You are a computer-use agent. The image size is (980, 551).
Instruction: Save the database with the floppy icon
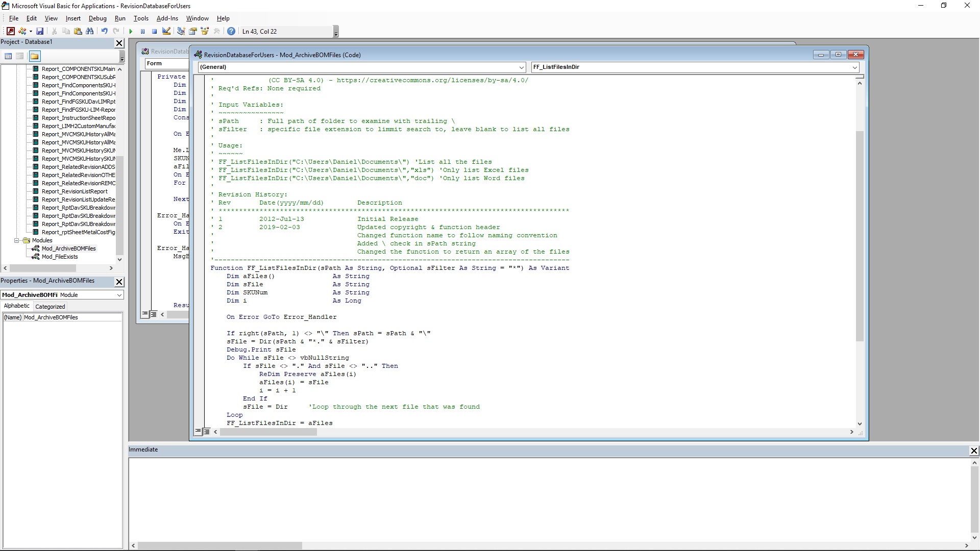click(x=40, y=32)
